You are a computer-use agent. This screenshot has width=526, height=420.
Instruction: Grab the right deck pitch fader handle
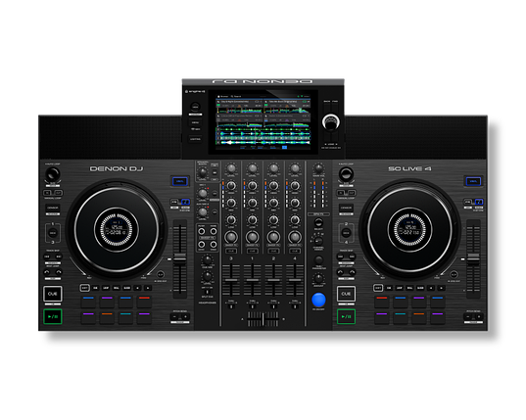coord(473,259)
